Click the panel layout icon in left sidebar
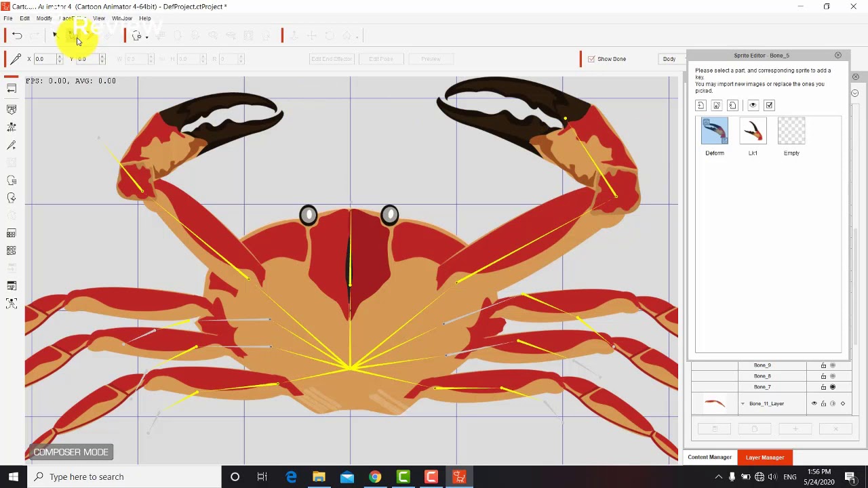868x488 pixels. pos(12,286)
